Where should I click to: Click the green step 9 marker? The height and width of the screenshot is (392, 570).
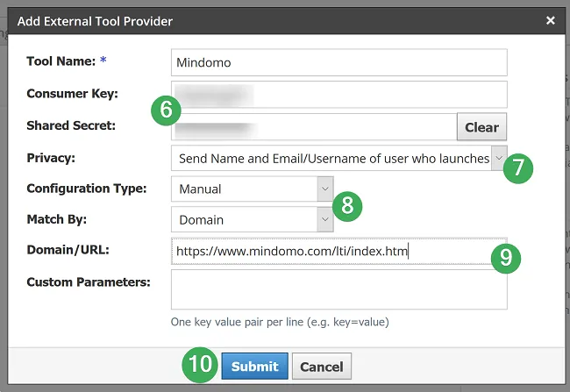(505, 257)
